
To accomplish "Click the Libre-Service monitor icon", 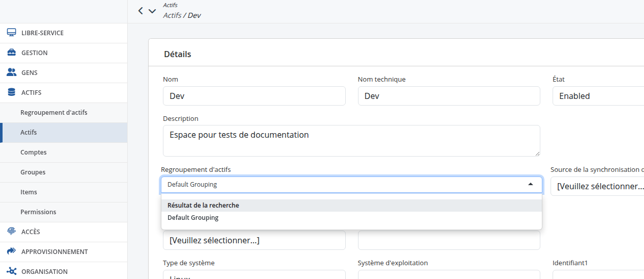I will (11, 33).
